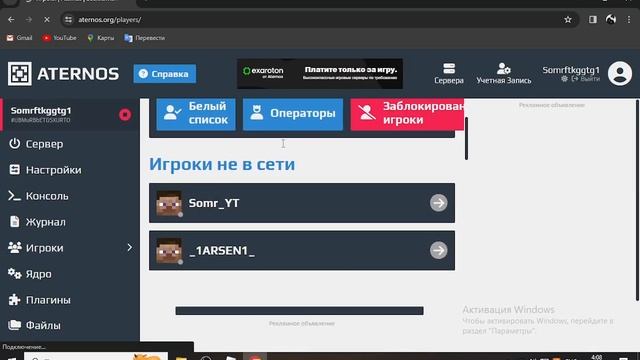The height and width of the screenshot is (360, 640).
Task: Open player _1ARSEN1_ arrow icon
Action: 438,251
